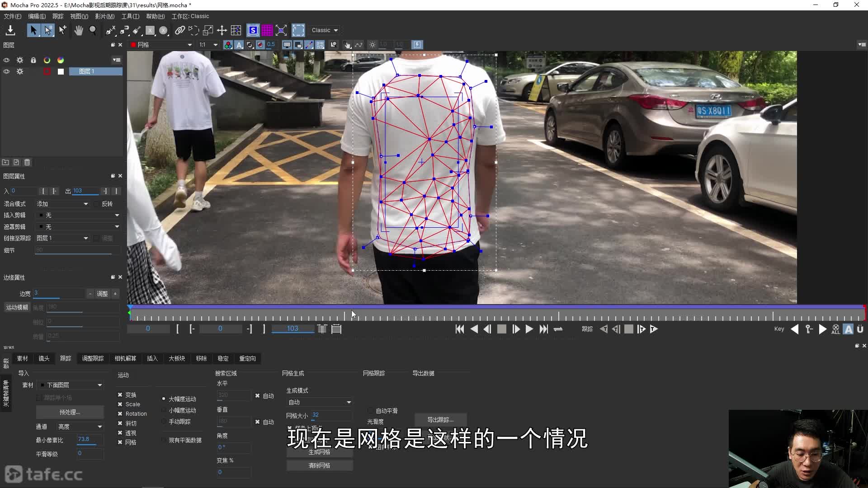Select the 小幅度运动 radio option
The image size is (868, 488).
pyautogui.click(x=164, y=410)
